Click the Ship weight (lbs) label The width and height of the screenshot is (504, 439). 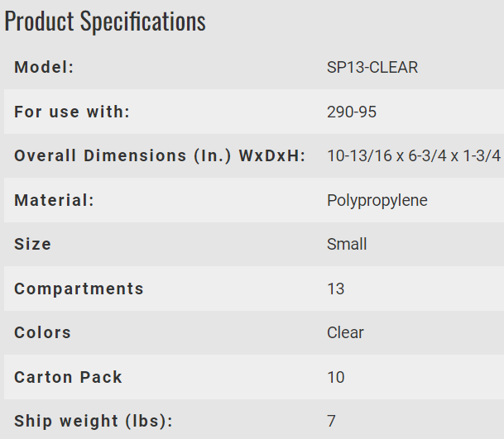94,422
